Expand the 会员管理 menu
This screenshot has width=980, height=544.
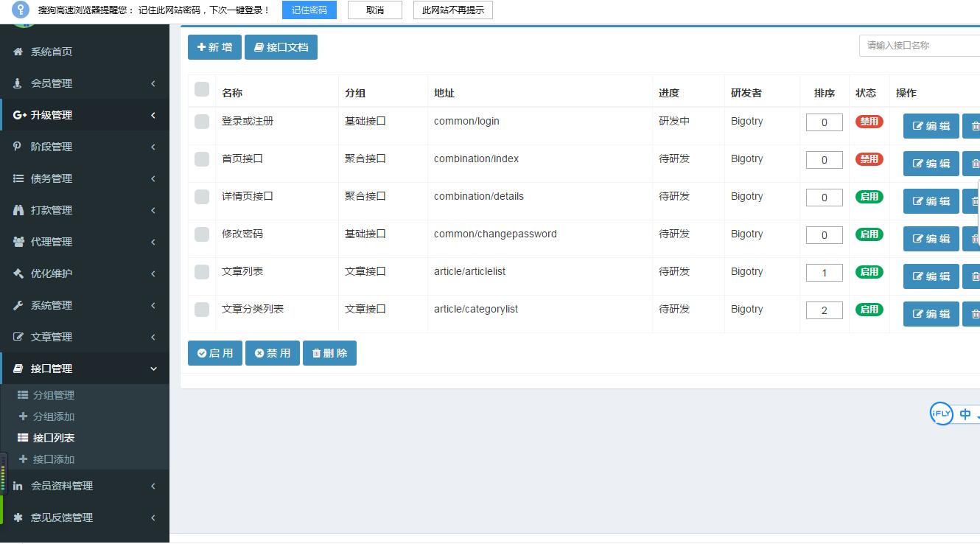point(85,83)
